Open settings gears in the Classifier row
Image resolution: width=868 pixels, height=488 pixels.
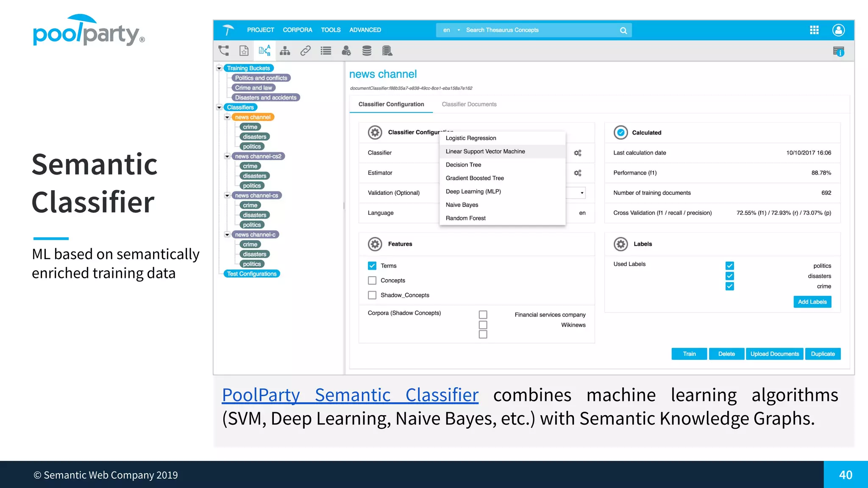click(x=577, y=153)
